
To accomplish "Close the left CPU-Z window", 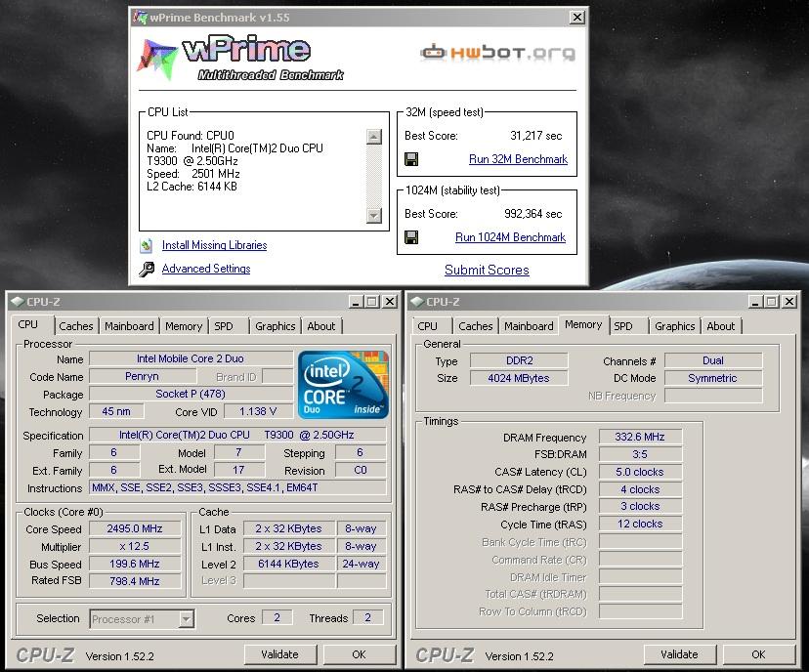I will [390, 302].
